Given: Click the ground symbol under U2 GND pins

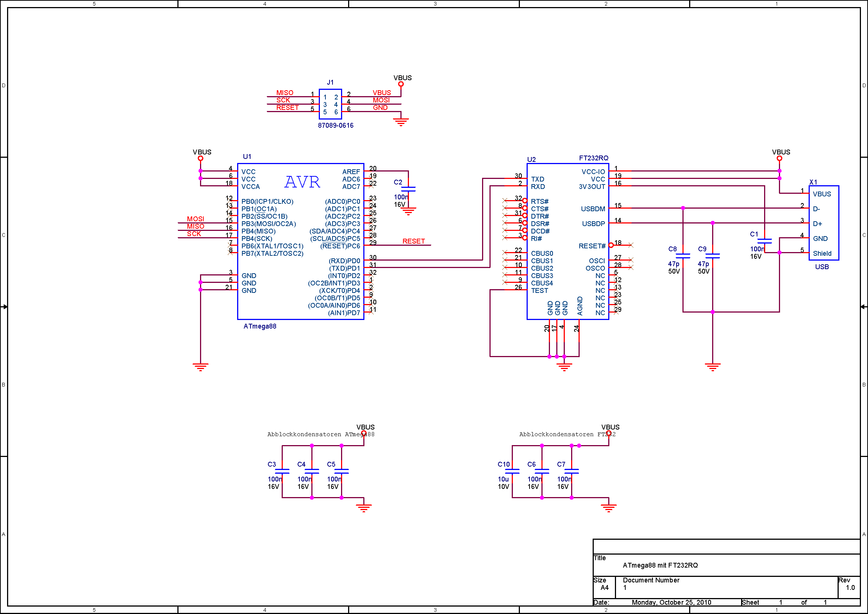Looking at the screenshot, I should [x=564, y=367].
